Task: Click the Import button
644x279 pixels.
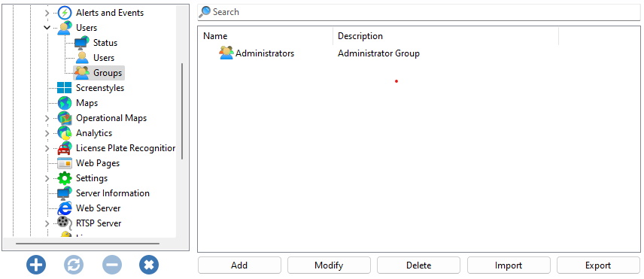Action: click(509, 265)
